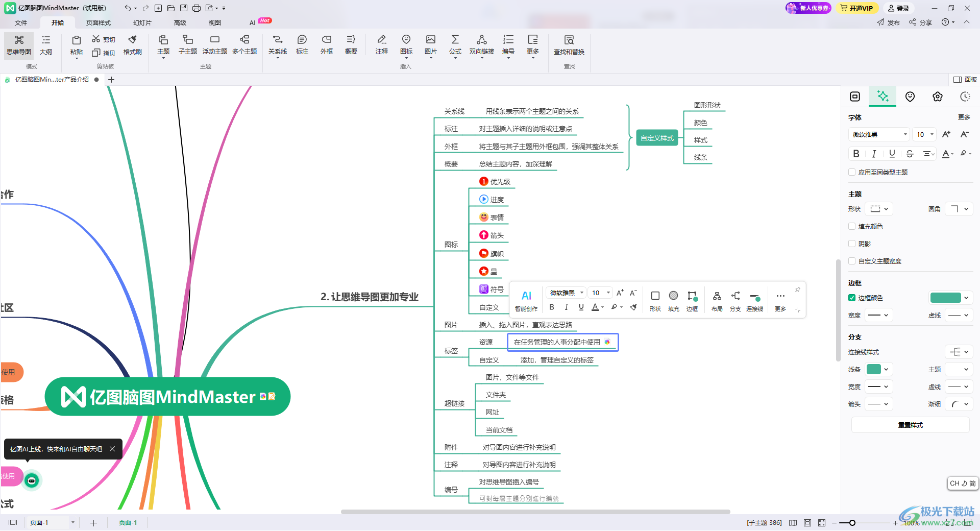
Task: Click the 剪切 cut icon
Action: [104, 39]
